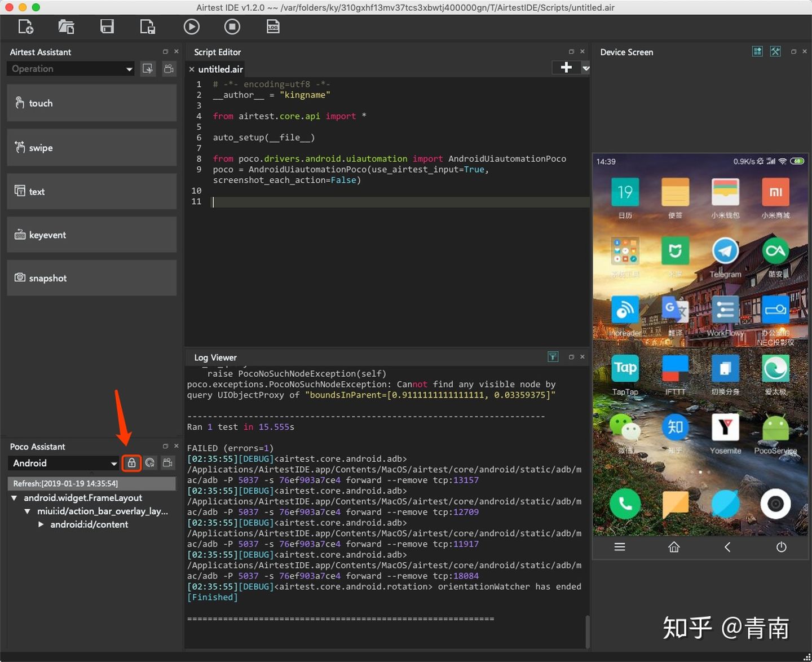The height and width of the screenshot is (662, 812).
Task: Open Google Translate app on device
Action: [675, 310]
